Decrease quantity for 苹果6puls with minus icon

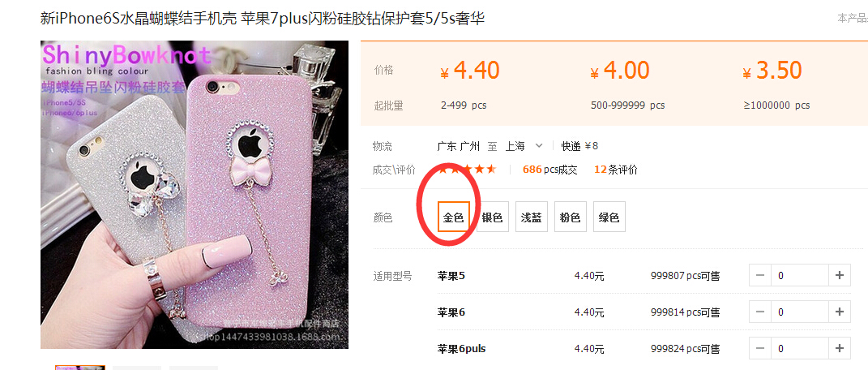pyautogui.click(x=760, y=348)
